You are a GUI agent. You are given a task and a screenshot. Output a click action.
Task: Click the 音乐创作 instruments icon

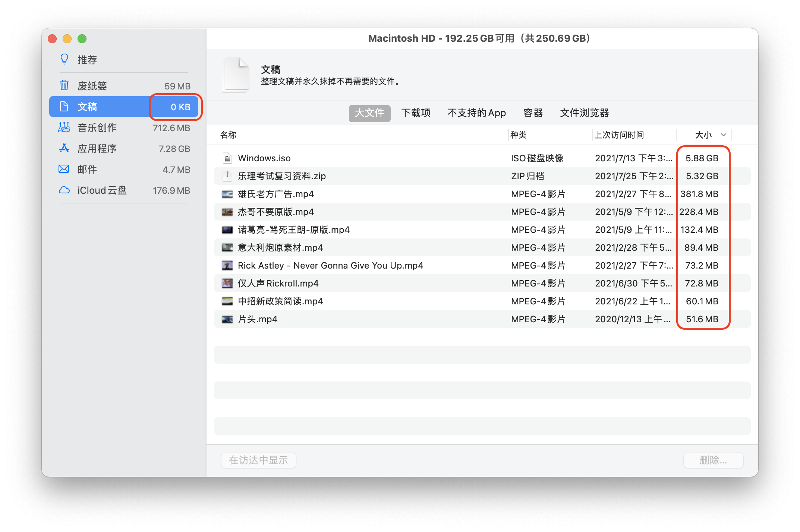coord(64,127)
